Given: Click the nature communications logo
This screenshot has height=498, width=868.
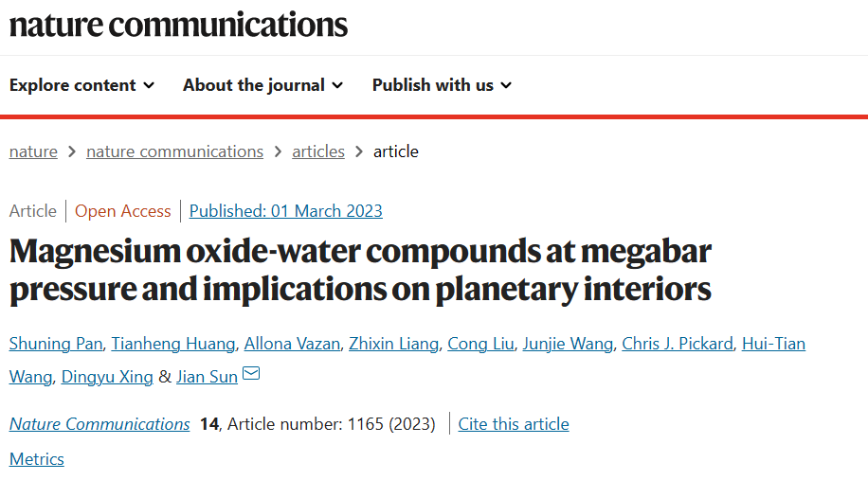Looking at the screenshot, I should pyautogui.click(x=178, y=25).
